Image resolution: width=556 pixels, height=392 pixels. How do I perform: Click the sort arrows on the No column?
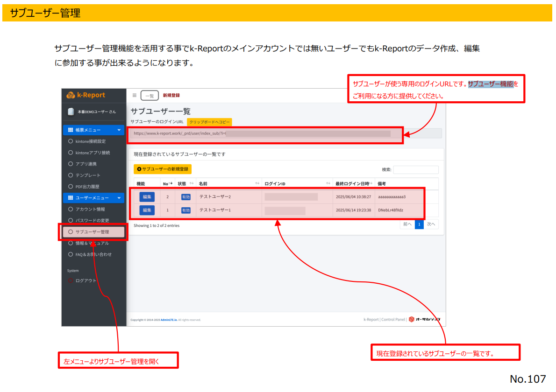click(171, 183)
